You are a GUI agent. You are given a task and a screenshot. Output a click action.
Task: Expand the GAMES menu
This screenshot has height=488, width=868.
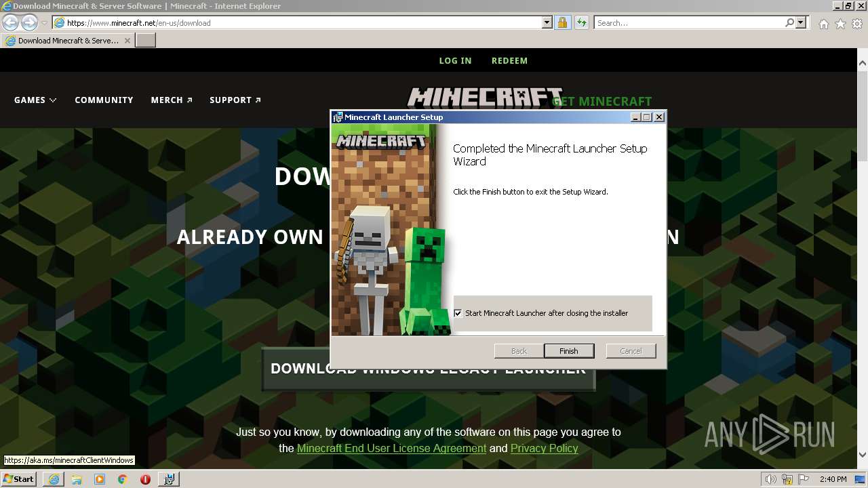(35, 100)
